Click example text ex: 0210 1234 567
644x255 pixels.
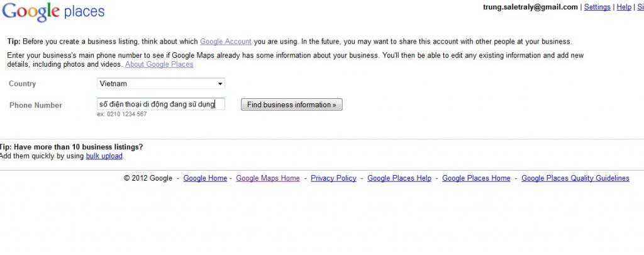(121, 115)
